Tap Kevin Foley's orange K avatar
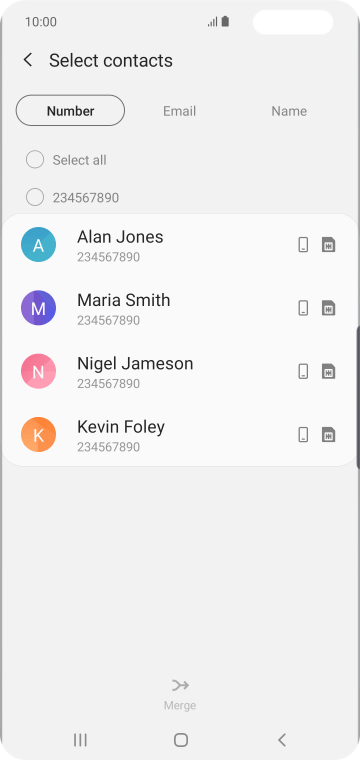This screenshot has height=760, width=360. 38,435
